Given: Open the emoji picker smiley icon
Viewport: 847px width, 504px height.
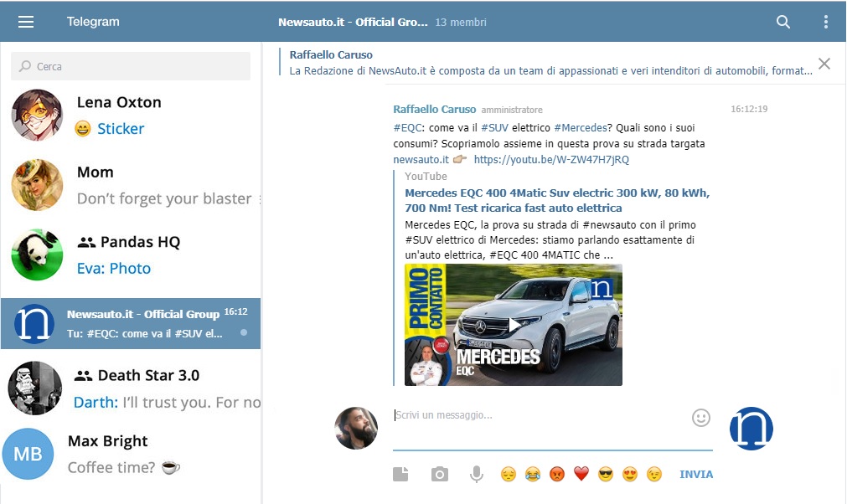Looking at the screenshot, I should (x=700, y=418).
